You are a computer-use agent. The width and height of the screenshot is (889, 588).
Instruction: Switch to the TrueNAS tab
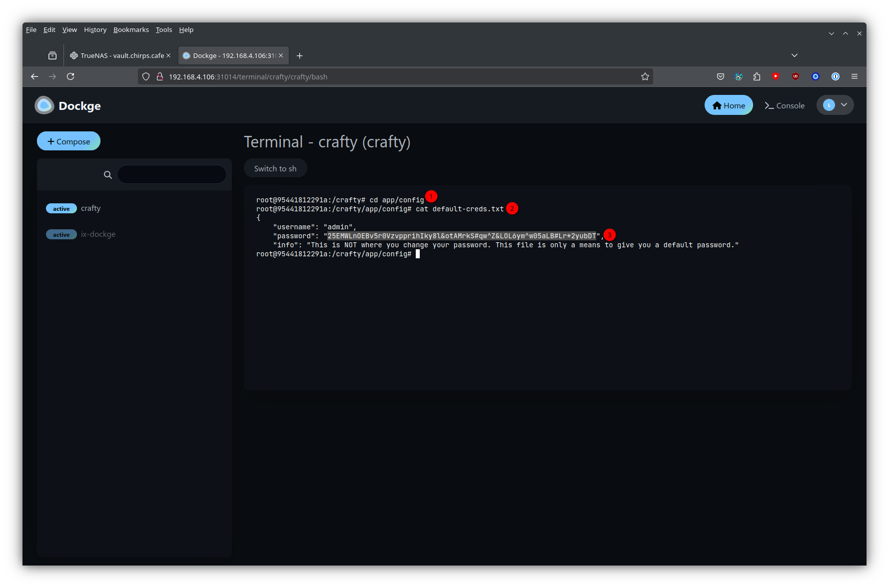(x=120, y=55)
